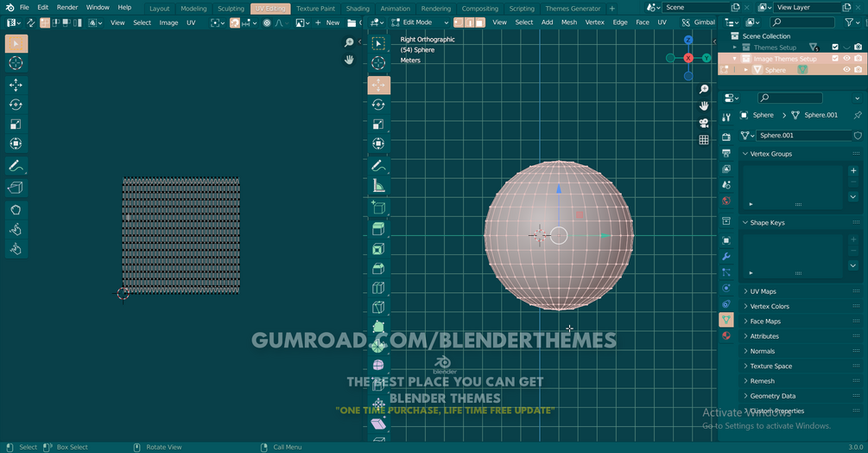The width and height of the screenshot is (868, 453).
Task: Open the Vertex menu in 3D viewport
Action: click(594, 22)
